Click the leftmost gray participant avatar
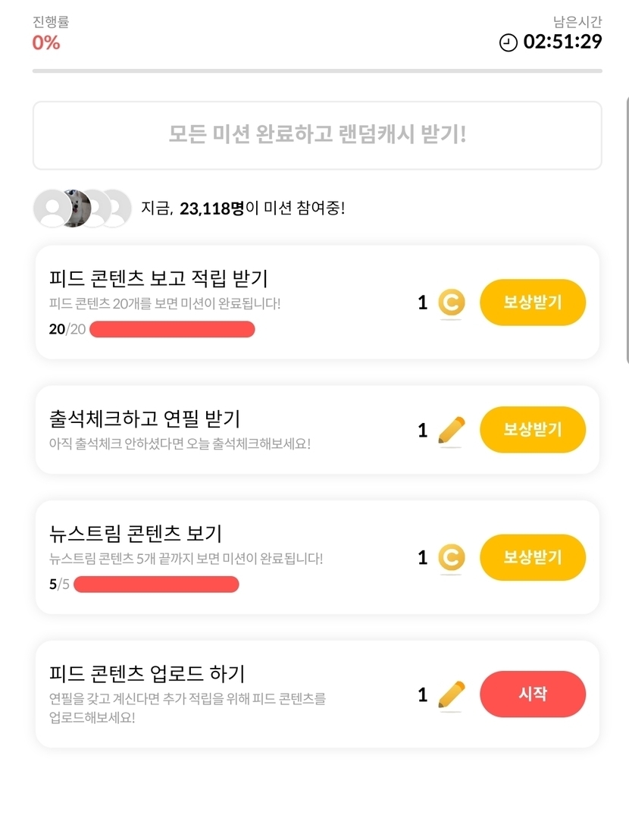This screenshot has height=840, width=629. (x=52, y=208)
